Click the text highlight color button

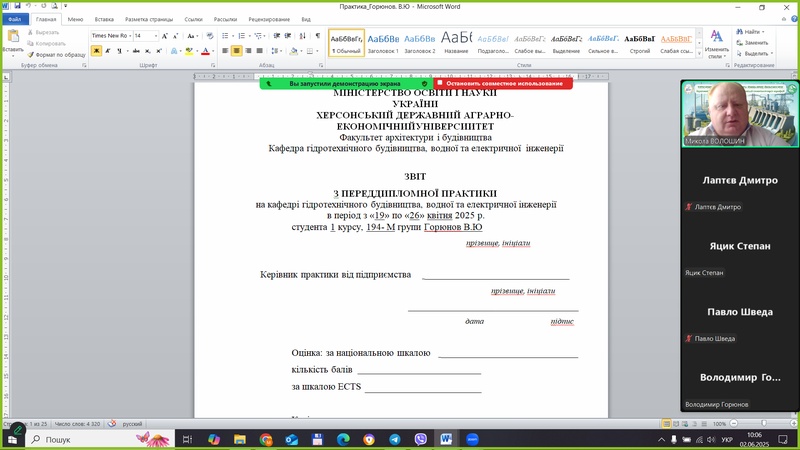click(189, 51)
